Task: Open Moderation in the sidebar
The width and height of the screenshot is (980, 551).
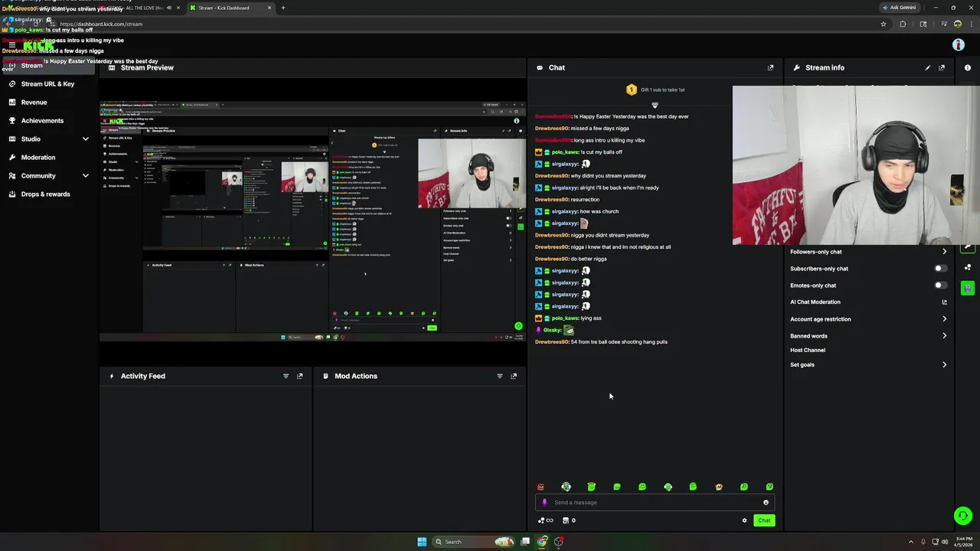Action: click(x=38, y=158)
